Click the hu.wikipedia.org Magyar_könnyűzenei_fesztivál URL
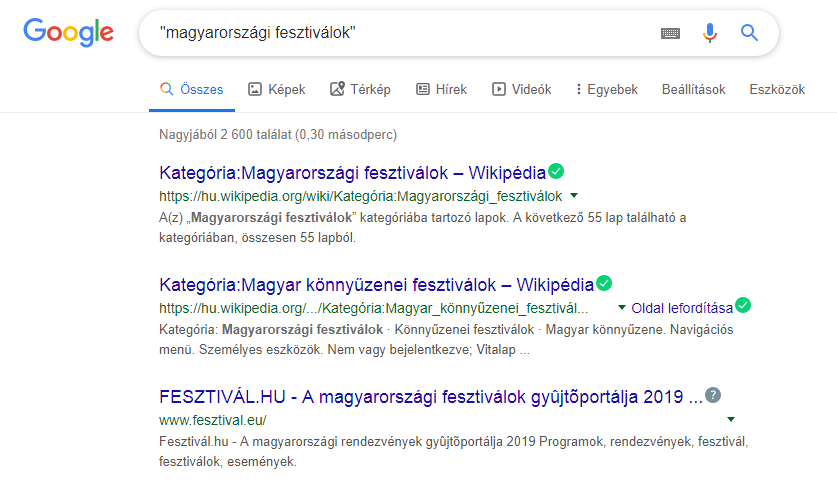The image size is (837, 488). pos(374,309)
